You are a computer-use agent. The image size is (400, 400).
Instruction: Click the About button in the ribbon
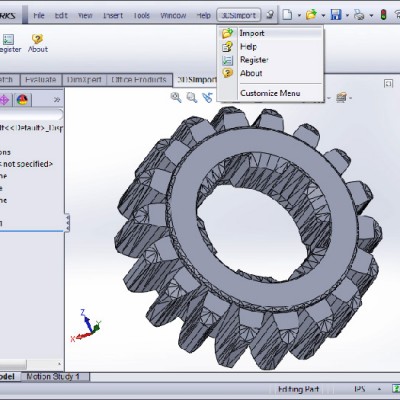click(x=38, y=43)
